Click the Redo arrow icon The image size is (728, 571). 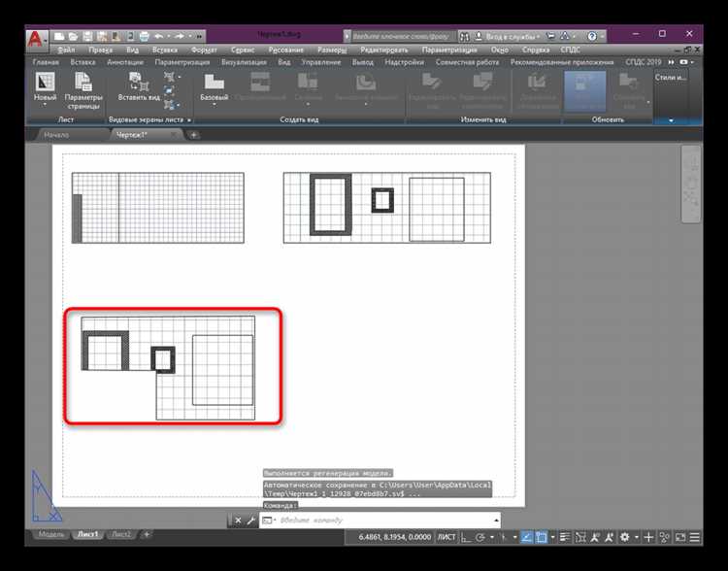click(180, 36)
